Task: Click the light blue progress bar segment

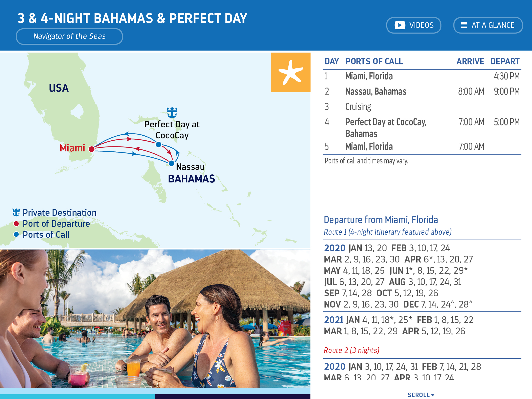Action: pos(78,396)
